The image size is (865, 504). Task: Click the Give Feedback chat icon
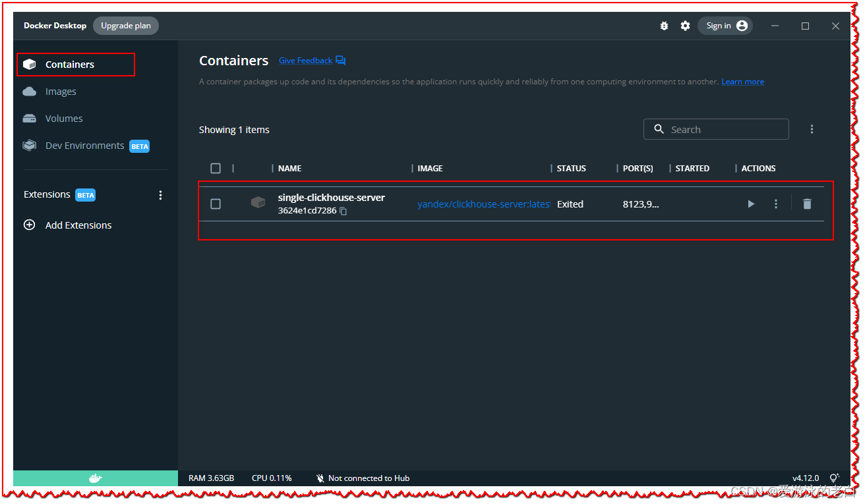coord(340,61)
